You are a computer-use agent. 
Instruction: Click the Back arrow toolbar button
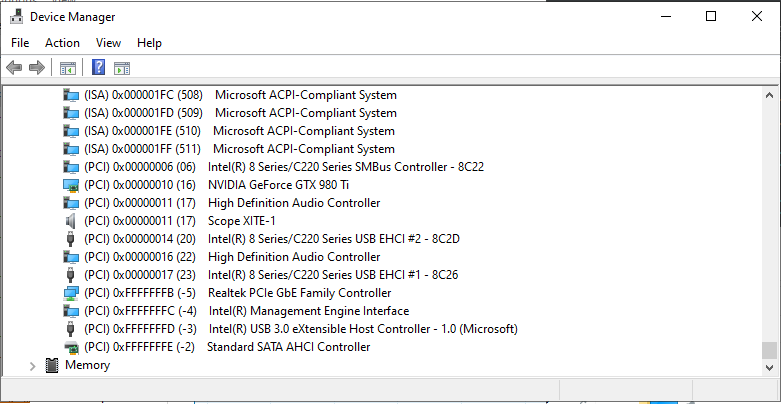click(x=14, y=68)
